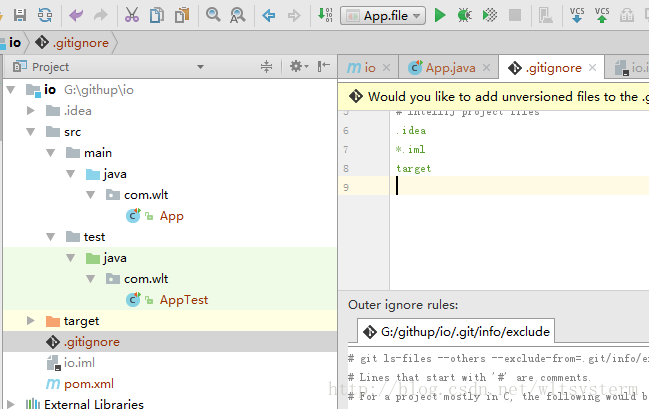Click the Back navigation arrow
Viewport: 649px width, 409px height.
[269, 16]
